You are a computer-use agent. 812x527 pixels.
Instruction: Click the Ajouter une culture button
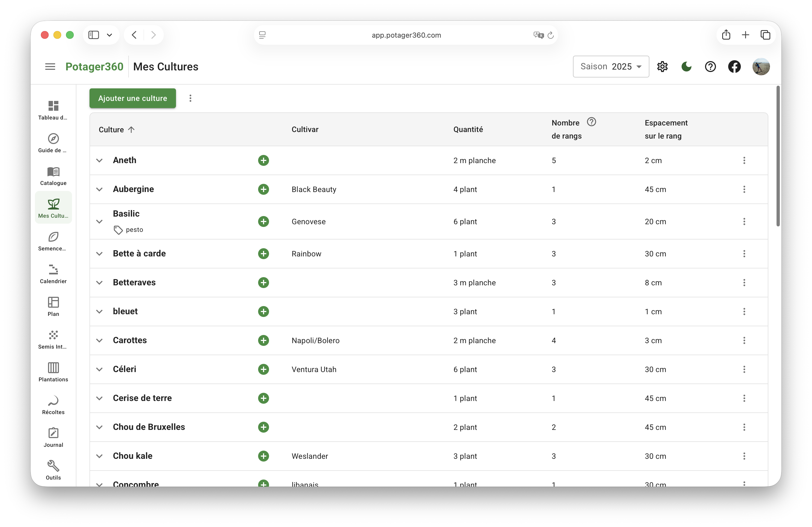click(132, 98)
